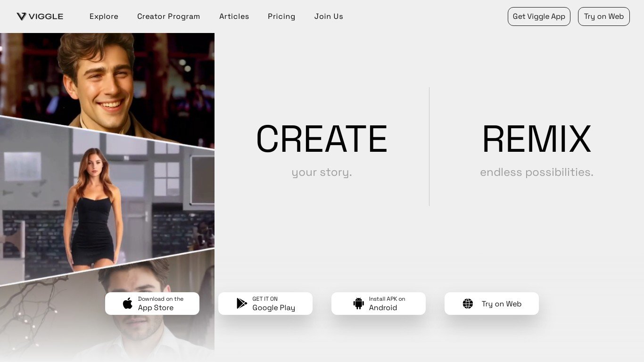The height and width of the screenshot is (362, 644).
Task: Click the Google Play triangle icon
Action: point(242,304)
